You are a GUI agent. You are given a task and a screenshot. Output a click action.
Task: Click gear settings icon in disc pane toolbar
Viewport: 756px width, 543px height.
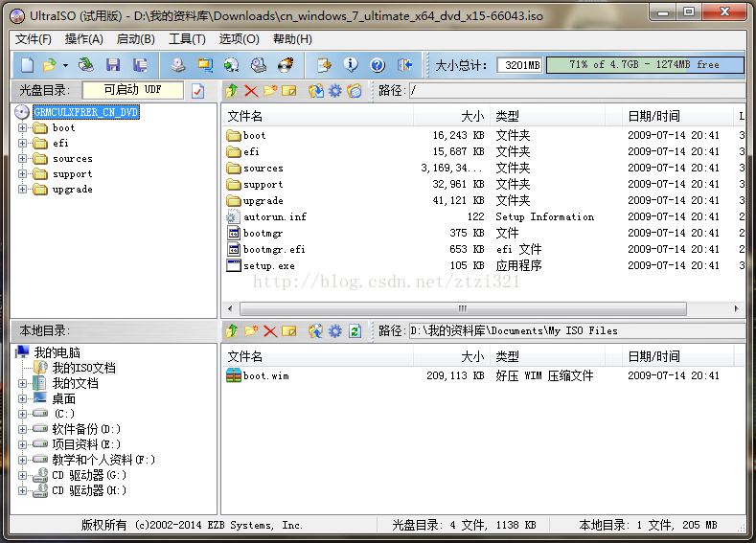335,91
